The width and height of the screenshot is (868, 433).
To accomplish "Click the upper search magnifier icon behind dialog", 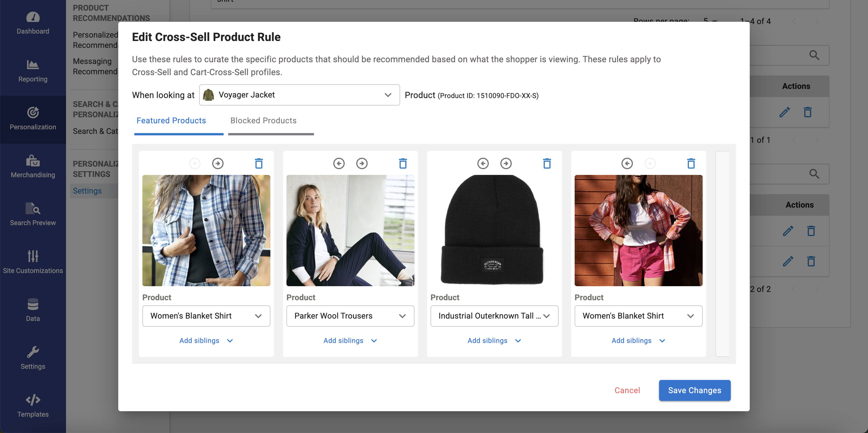I will [814, 55].
